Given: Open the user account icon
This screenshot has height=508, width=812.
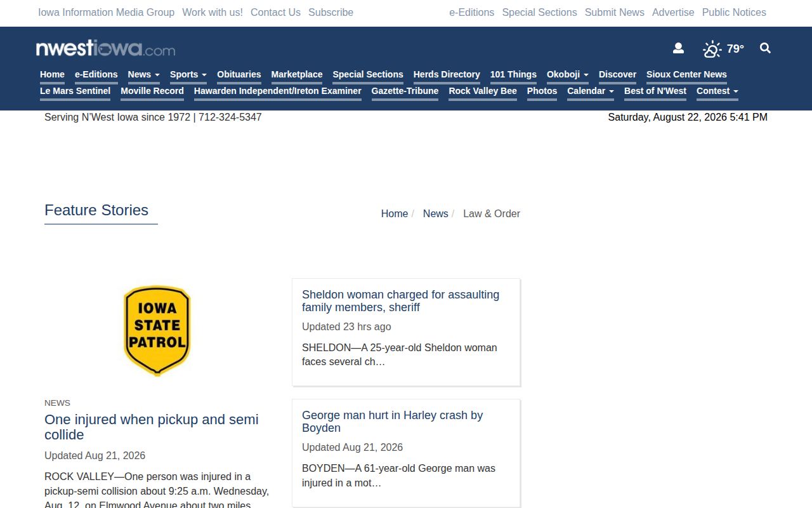Looking at the screenshot, I should click(x=678, y=48).
